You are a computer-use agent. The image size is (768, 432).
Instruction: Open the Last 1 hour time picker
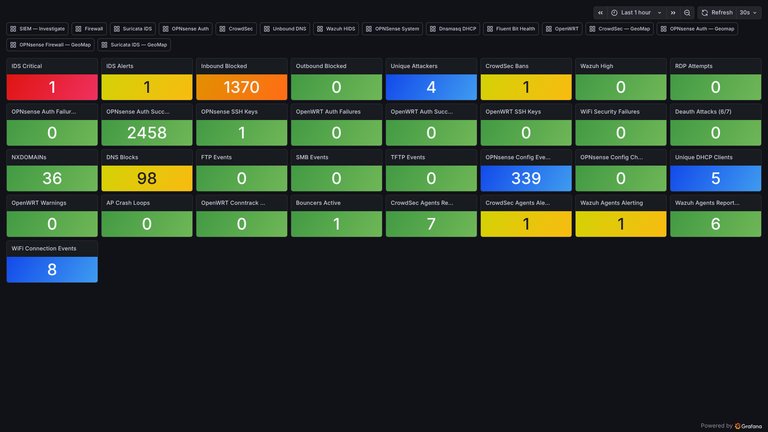[636, 13]
